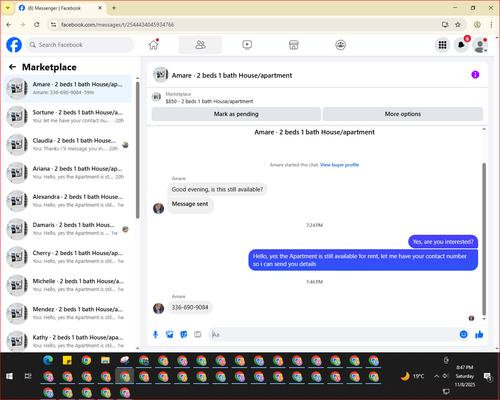Click the volume speaker tray icon

pyautogui.click(x=446, y=376)
